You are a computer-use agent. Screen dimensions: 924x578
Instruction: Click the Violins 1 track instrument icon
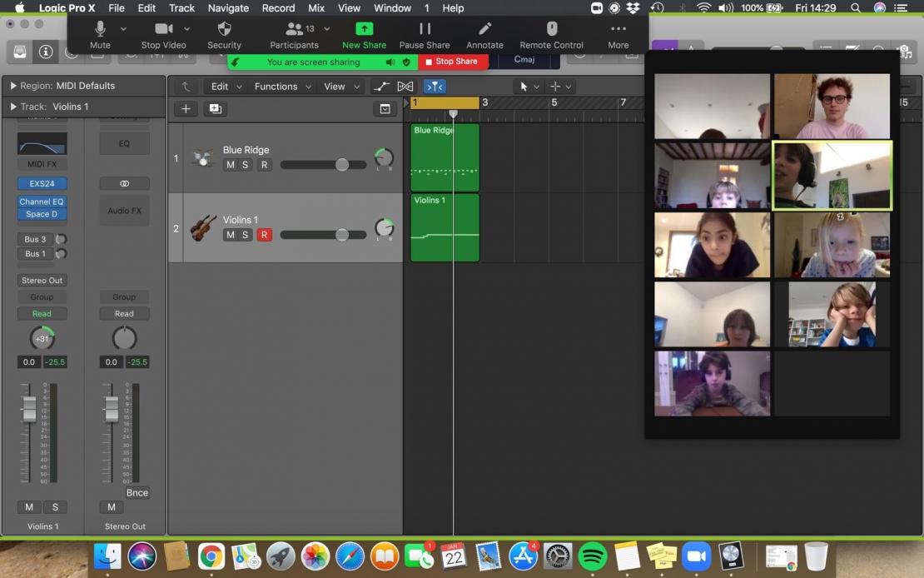[202, 227]
